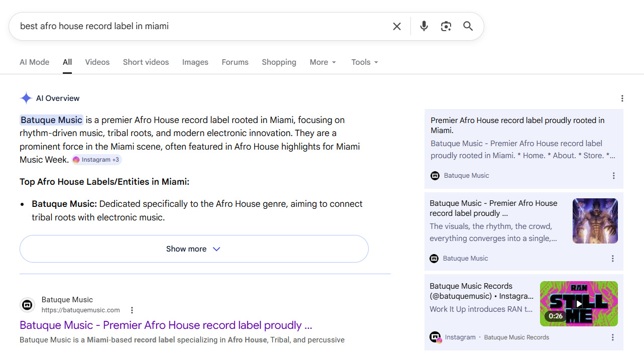
Task: Click the Instagram +3 sources chip
Action: click(96, 160)
